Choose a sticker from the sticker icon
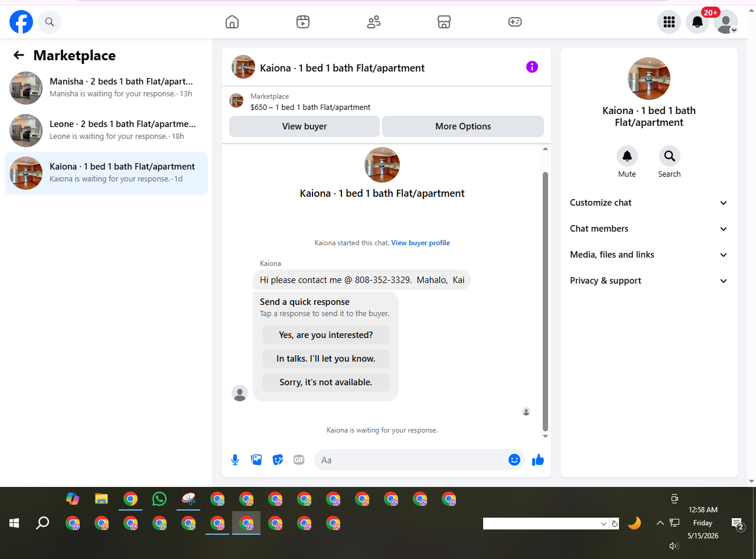This screenshot has width=756, height=559. pyautogui.click(x=278, y=460)
